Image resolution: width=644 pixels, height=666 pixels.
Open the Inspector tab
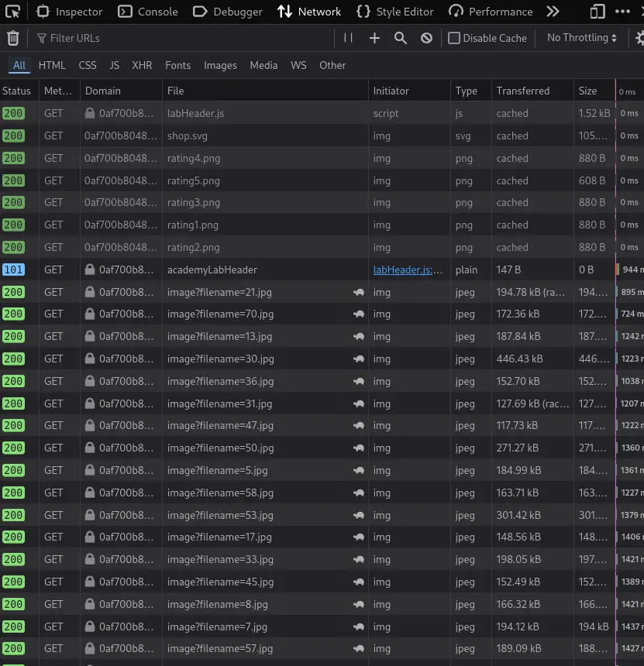click(x=70, y=12)
